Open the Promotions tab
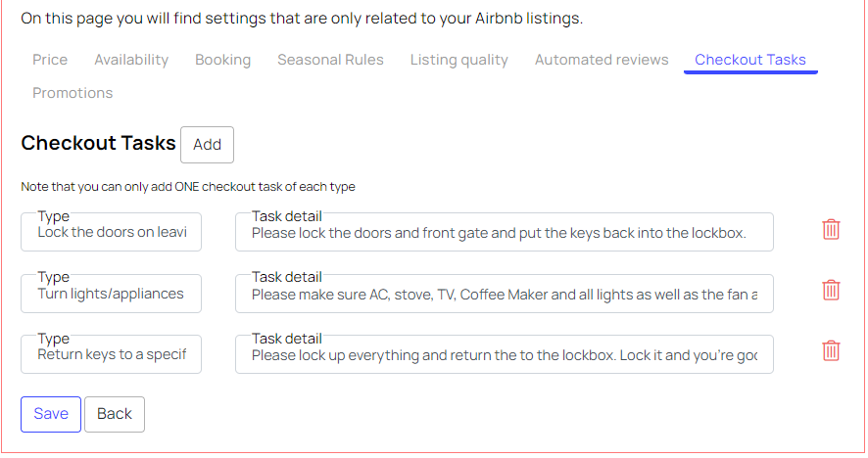This screenshot has height=458, width=868. click(x=72, y=93)
